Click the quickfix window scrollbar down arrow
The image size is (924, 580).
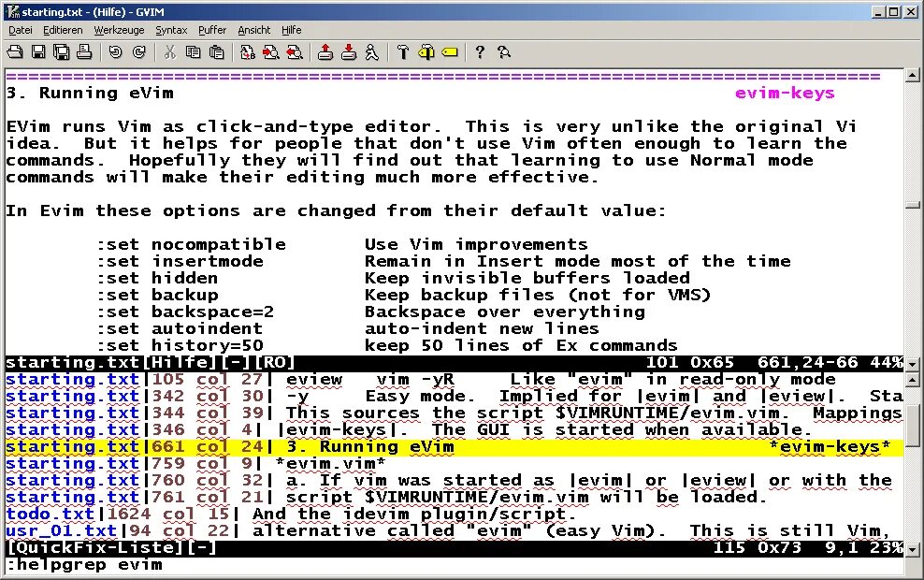[x=912, y=549]
